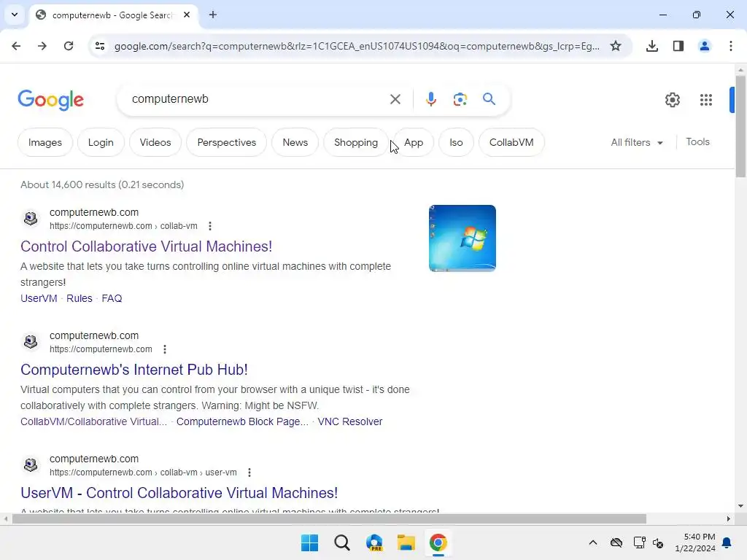Open UserVM - Control Collaborative Virtual Machines! result

coord(179,493)
